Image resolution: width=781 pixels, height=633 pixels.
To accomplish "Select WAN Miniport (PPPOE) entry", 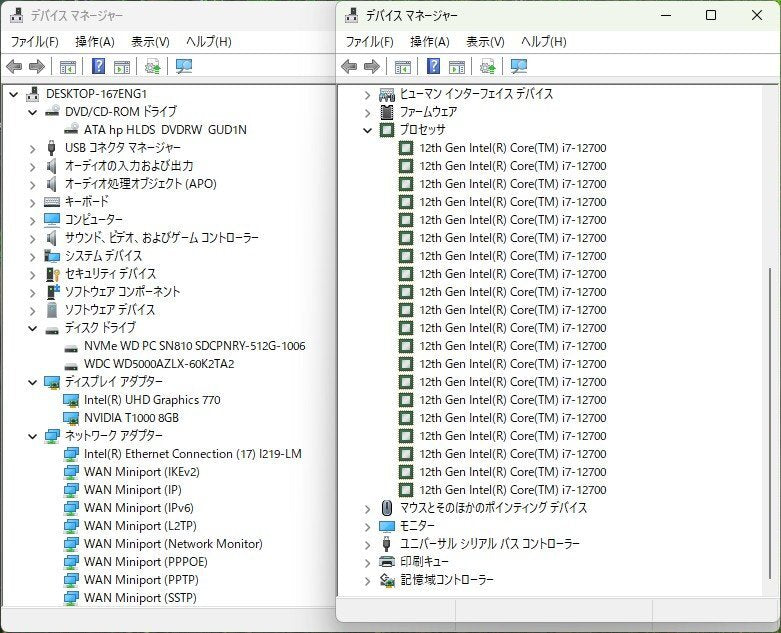I will 145,562.
